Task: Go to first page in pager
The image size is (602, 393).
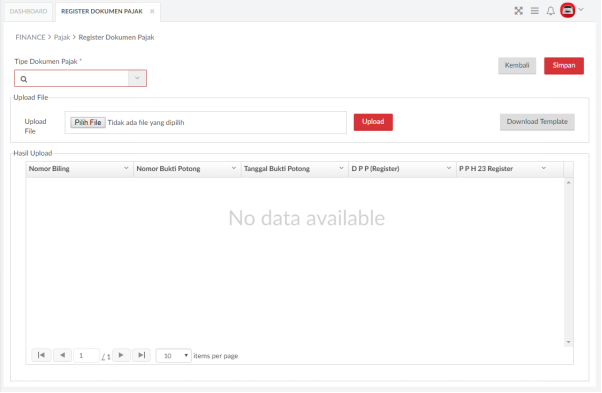Action: click(x=41, y=355)
